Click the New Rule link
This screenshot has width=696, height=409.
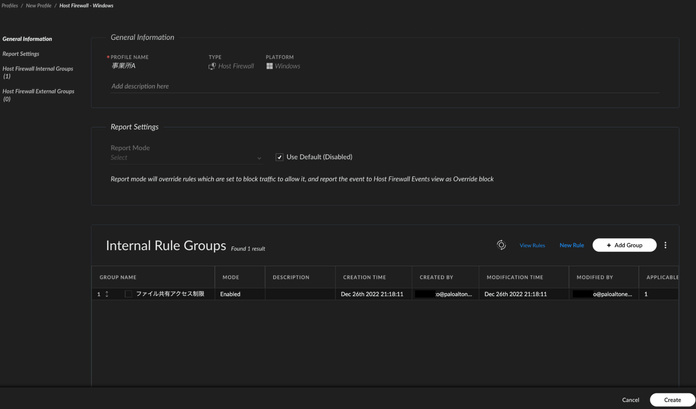tap(571, 245)
